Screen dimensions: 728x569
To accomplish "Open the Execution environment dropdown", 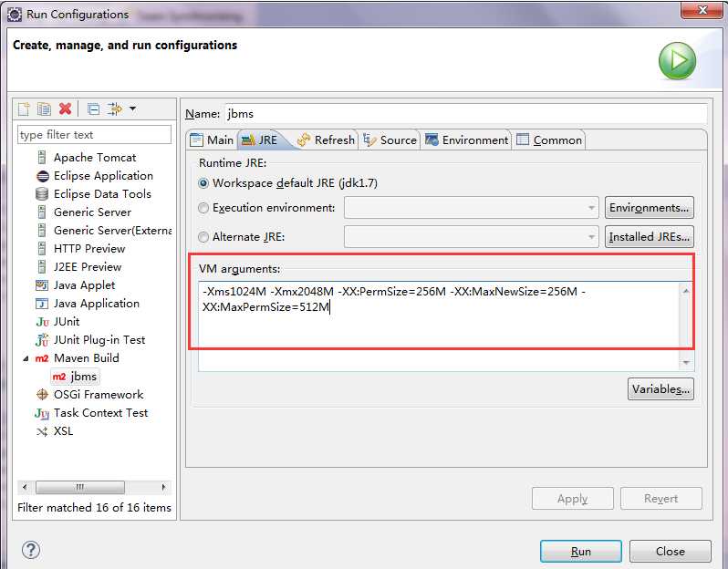I will tap(591, 208).
